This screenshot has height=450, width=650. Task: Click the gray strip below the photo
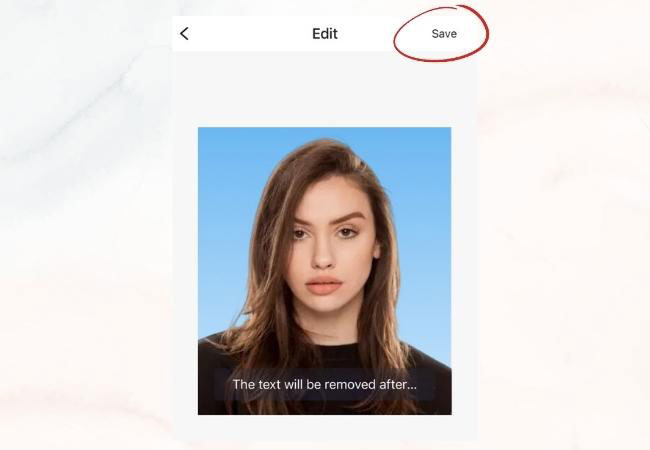pos(325,427)
